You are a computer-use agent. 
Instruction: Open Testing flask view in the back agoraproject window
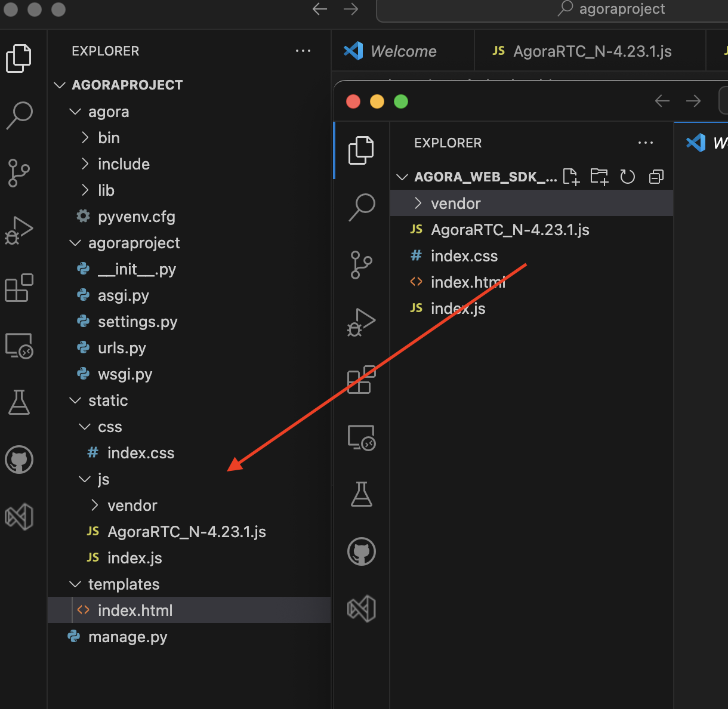click(x=19, y=402)
